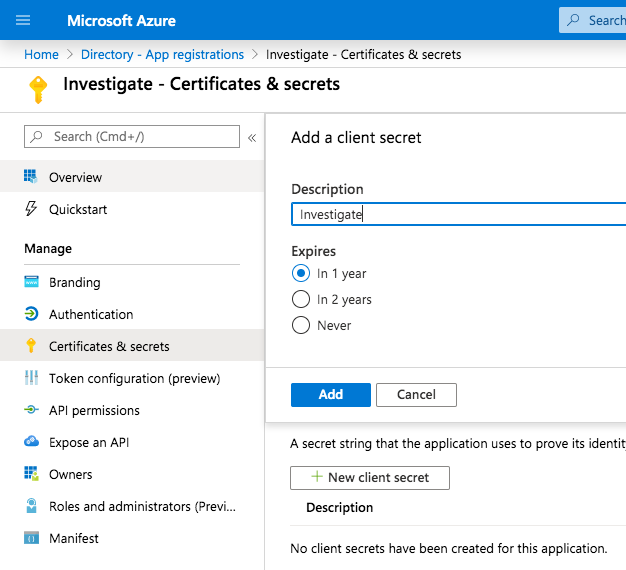The image size is (626, 570).
Task: Click the Description text field
Action: click(458, 214)
